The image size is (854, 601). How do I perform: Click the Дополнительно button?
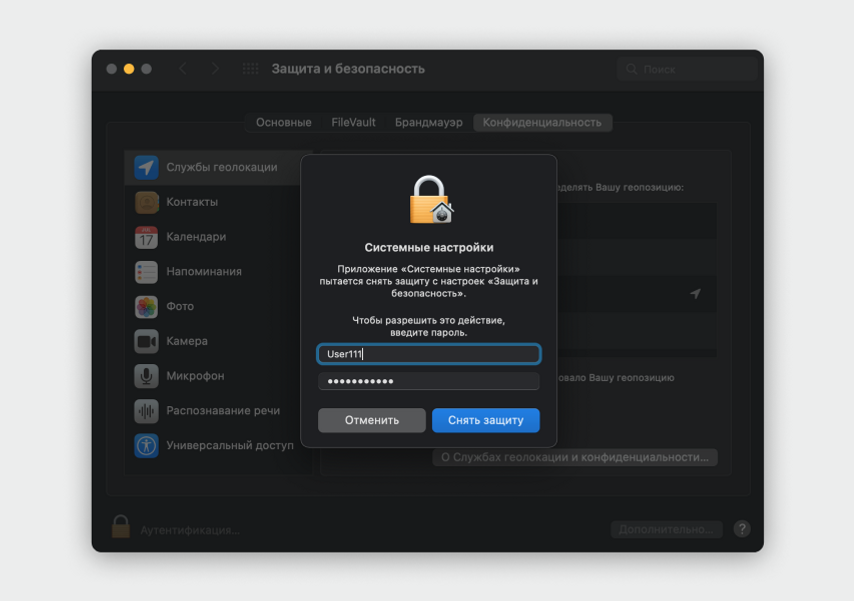coord(667,529)
